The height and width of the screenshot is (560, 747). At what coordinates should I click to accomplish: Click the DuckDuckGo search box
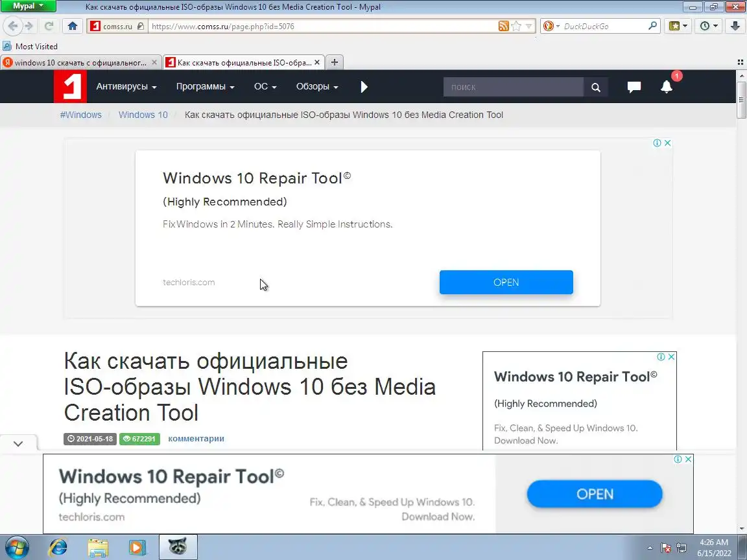coord(603,26)
